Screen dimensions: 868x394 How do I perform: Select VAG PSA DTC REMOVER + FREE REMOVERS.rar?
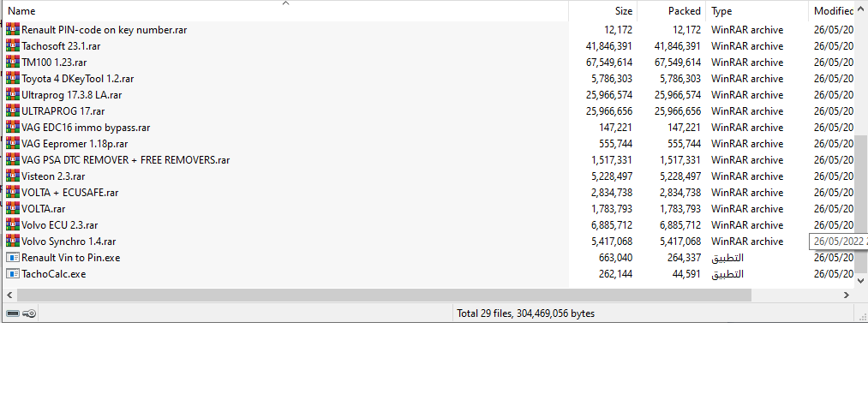[x=126, y=160]
